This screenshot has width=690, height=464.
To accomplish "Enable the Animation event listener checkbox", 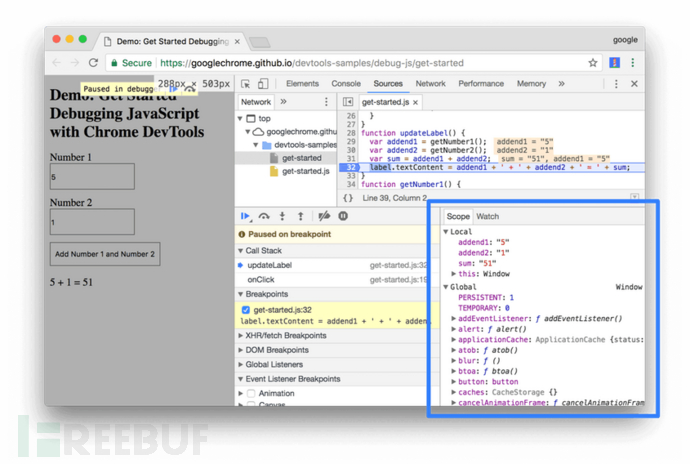I will pos(252,394).
